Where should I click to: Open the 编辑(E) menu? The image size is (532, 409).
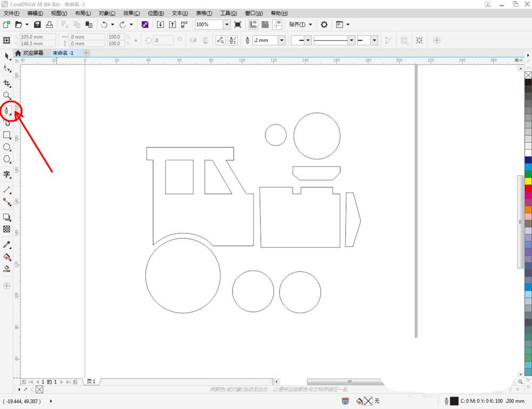click(x=35, y=13)
